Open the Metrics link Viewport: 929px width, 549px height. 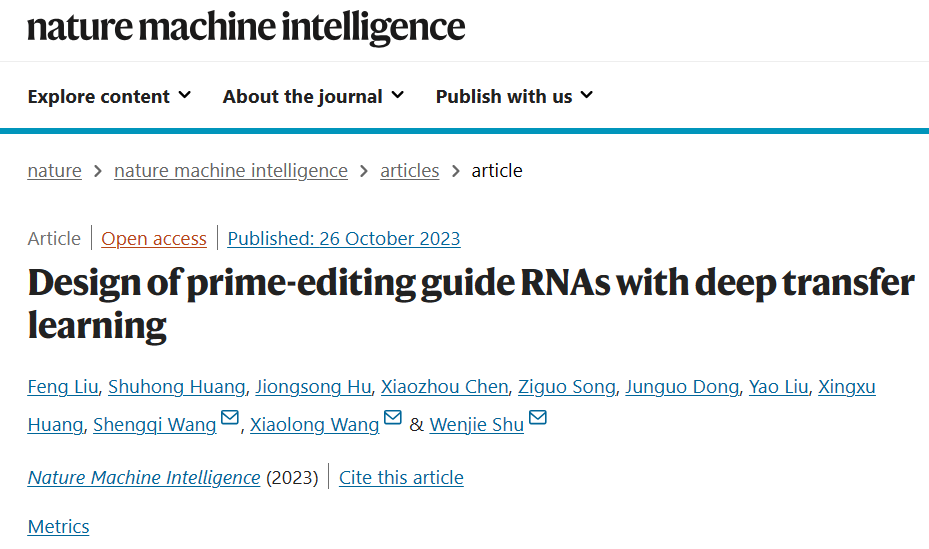58,526
